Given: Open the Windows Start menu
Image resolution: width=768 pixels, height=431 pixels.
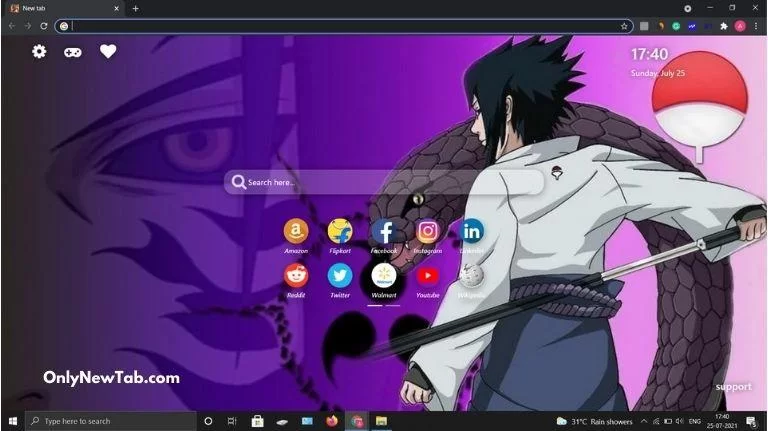Looking at the screenshot, I should click(x=13, y=421).
